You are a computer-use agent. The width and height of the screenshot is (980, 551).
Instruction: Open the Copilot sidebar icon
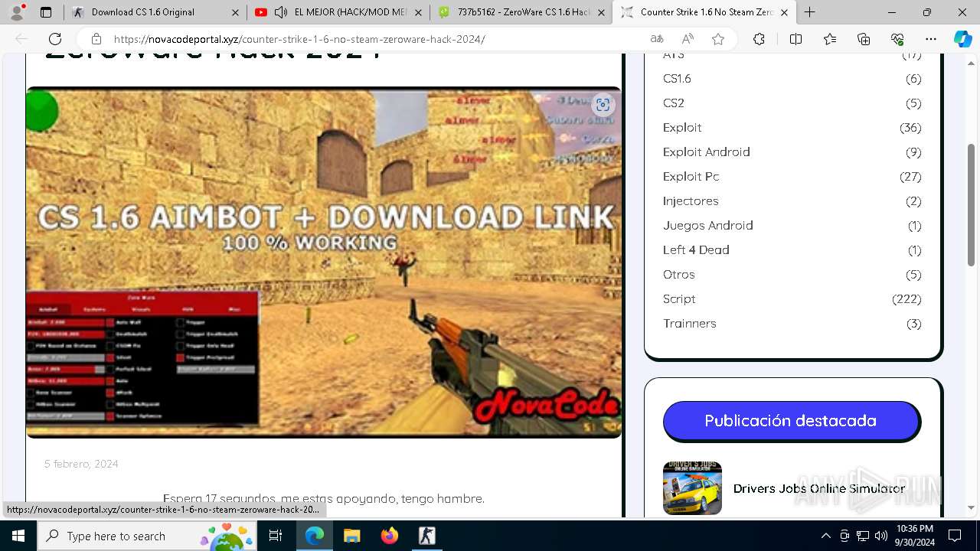pyautogui.click(x=962, y=39)
